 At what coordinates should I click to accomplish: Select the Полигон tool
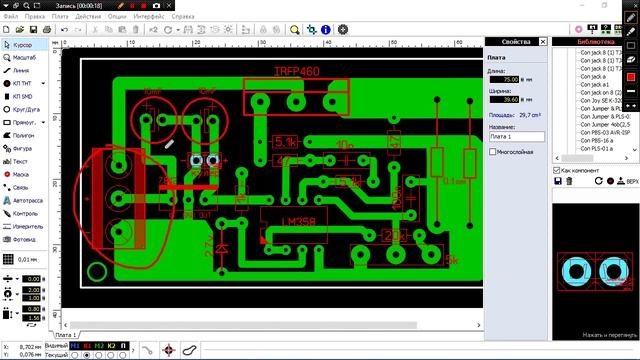(x=24, y=136)
